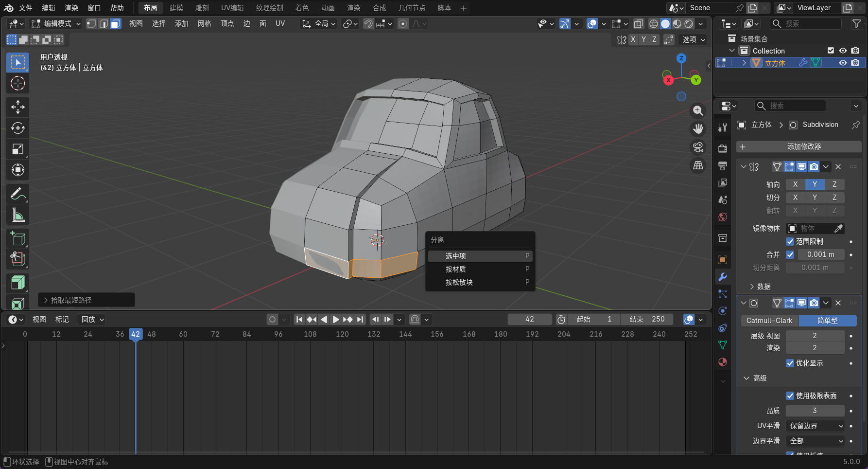This screenshot has width=868, height=469.
Task: Open the 编辑模式 mode dropdown
Action: click(56, 24)
